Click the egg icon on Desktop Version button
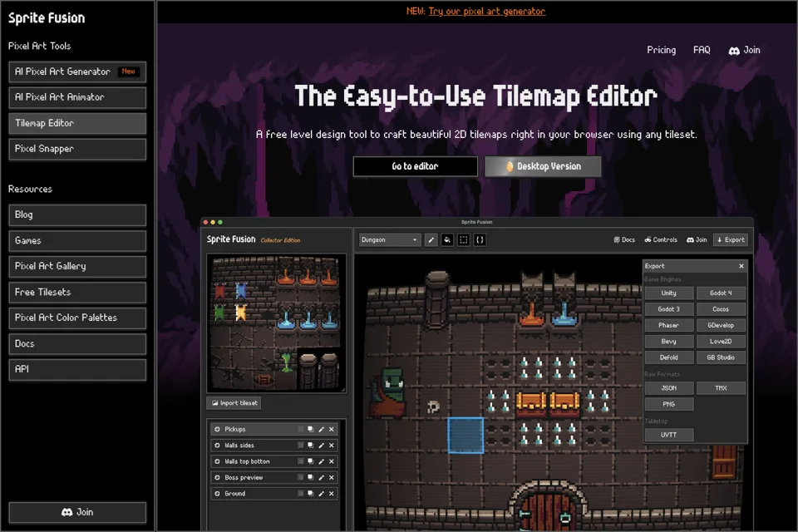The width and height of the screenshot is (798, 532). coord(510,166)
